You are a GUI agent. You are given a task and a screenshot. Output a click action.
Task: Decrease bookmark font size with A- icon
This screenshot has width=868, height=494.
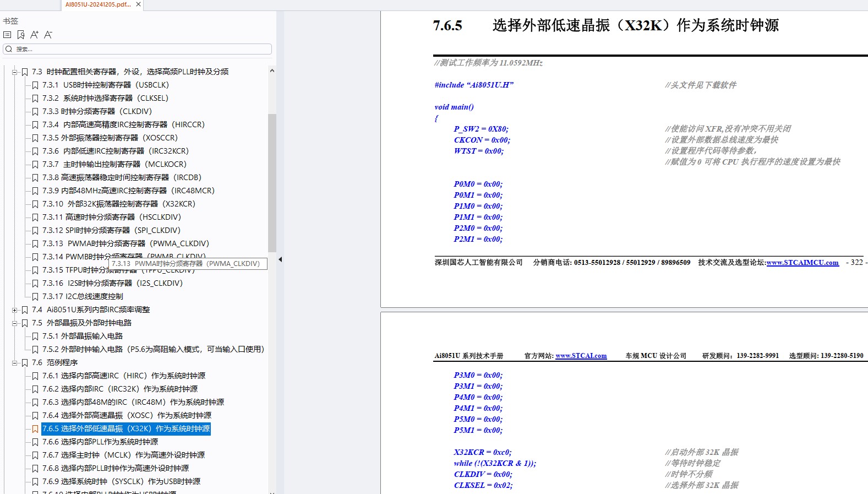pos(48,35)
